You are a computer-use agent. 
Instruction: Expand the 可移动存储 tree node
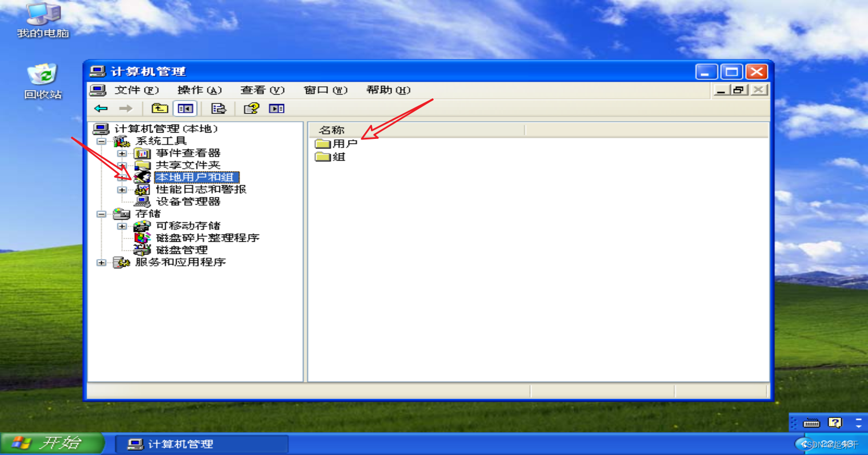[x=122, y=226]
